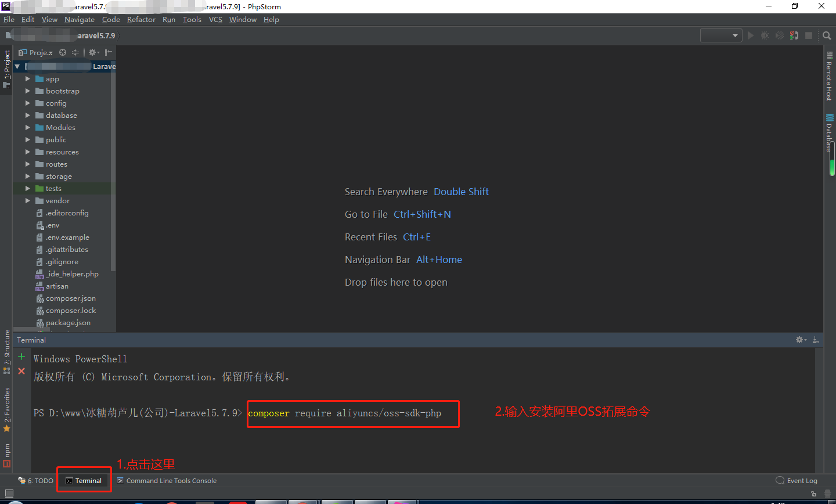Click Scroll from Source target icon
This screenshot has height=504, width=836.
tap(63, 52)
